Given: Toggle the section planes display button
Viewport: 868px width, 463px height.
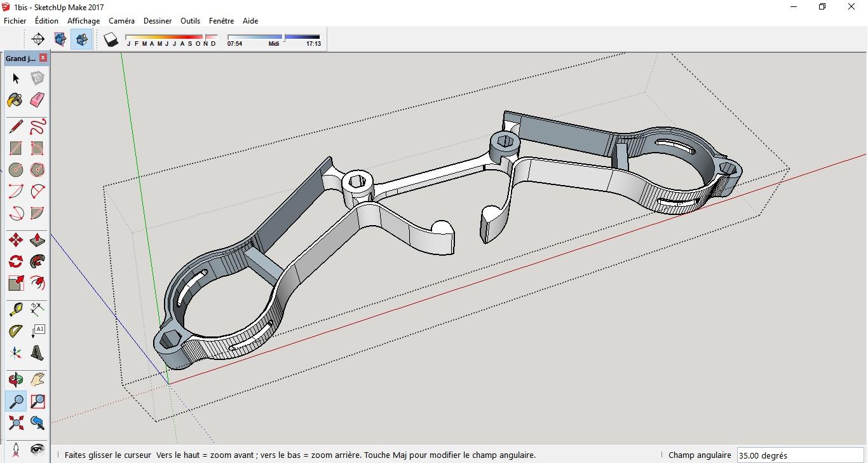Looking at the screenshot, I should pyautogui.click(x=60, y=39).
